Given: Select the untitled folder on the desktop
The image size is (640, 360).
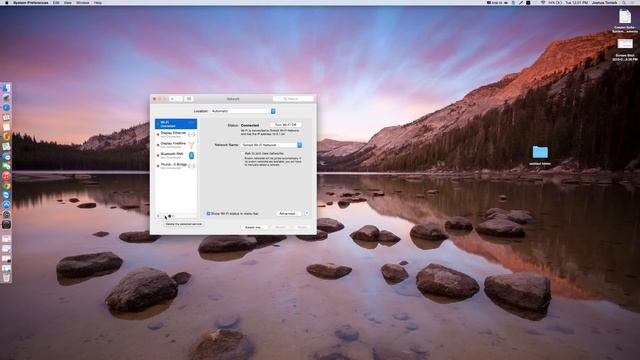Looking at the screenshot, I should point(540,152).
